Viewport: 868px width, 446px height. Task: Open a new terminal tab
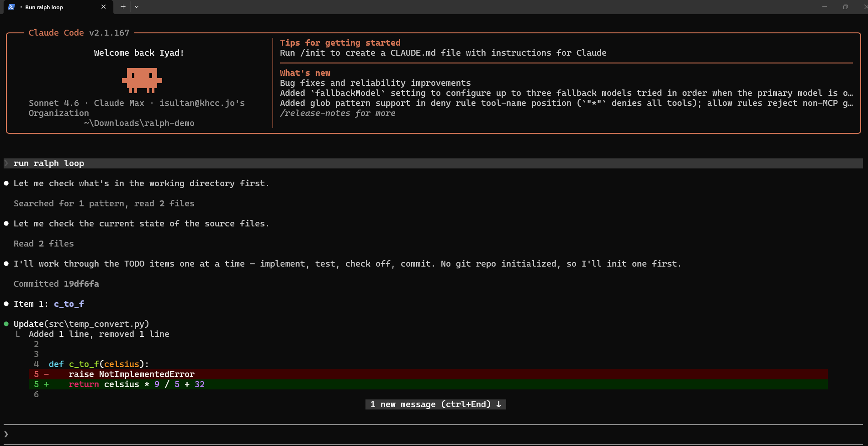click(x=123, y=7)
